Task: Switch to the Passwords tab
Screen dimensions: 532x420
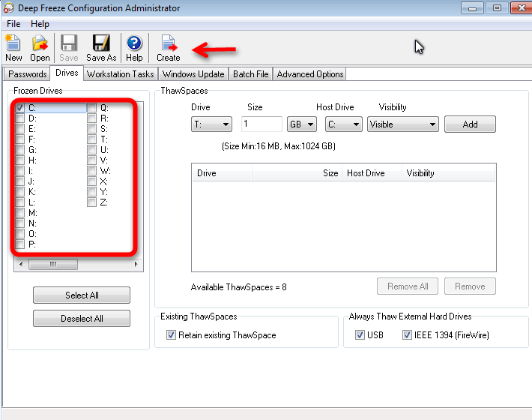Action: point(28,74)
